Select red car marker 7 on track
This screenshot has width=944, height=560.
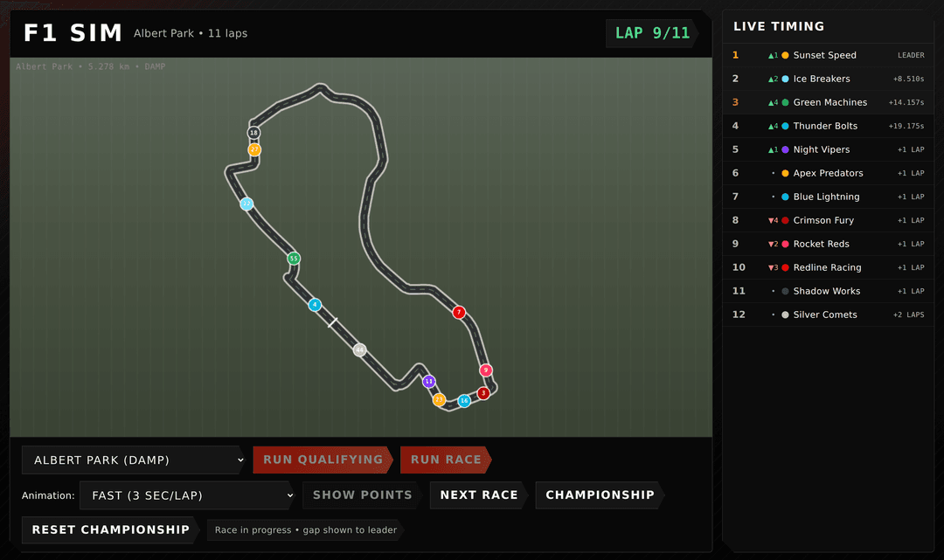459,312
